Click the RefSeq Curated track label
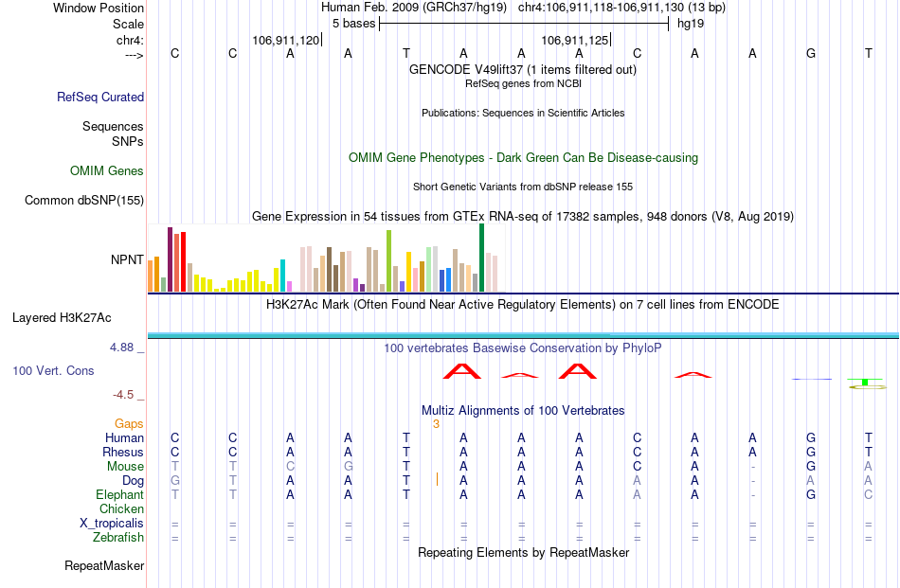900x588 pixels. [99, 97]
